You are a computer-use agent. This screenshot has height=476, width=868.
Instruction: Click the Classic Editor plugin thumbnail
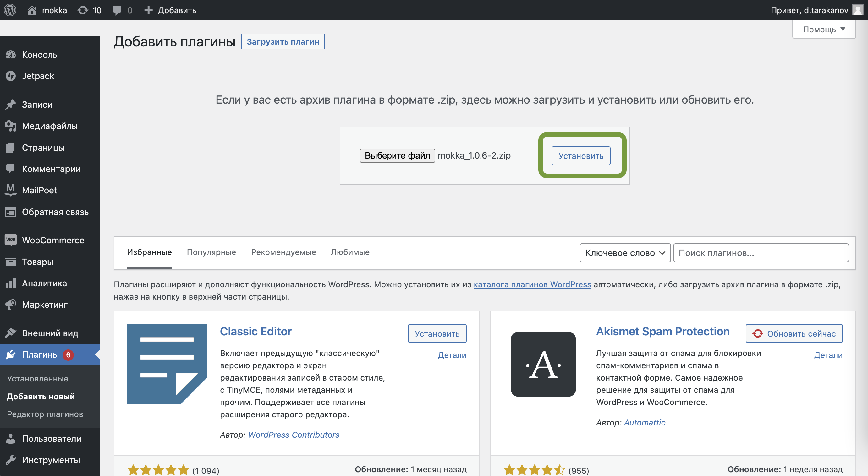coord(167,364)
